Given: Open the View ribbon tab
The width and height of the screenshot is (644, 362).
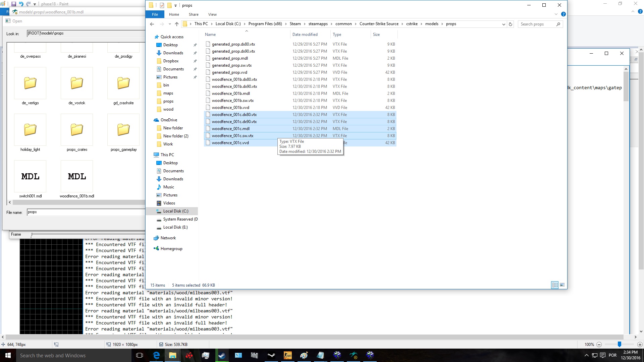Looking at the screenshot, I should (212, 14).
